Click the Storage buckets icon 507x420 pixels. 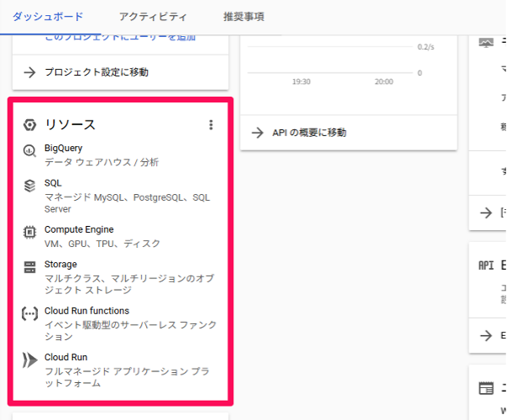[x=29, y=267]
